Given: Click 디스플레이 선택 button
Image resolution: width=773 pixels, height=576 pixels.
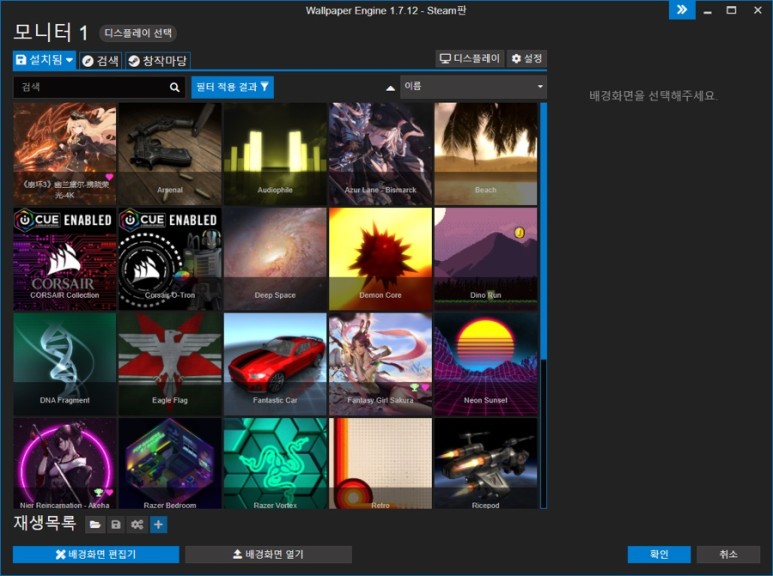Looking at the screenshot, I should tap(138, 33).
